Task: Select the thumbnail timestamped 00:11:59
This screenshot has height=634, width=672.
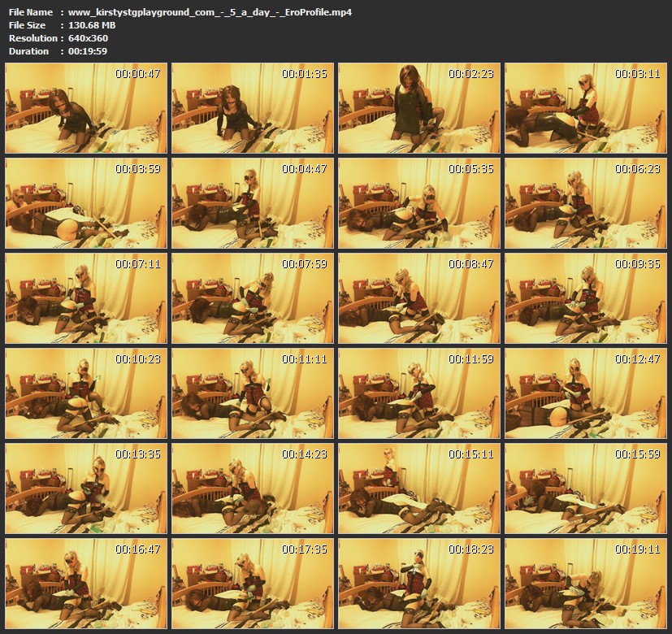Action: (x=419, y=393)
